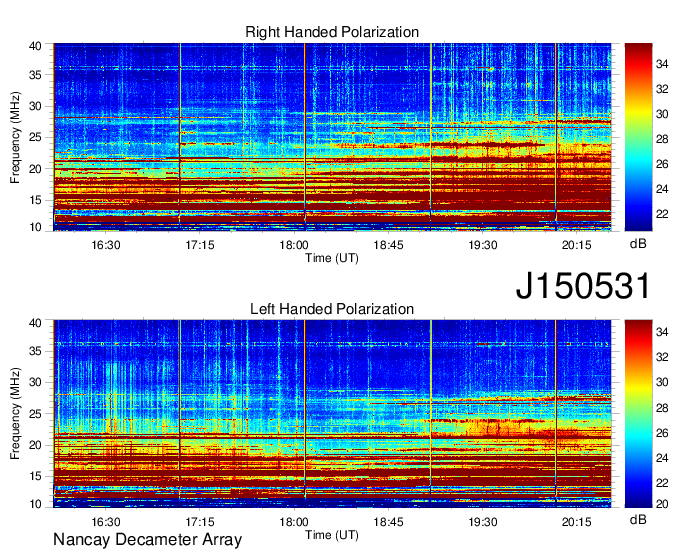680x552 pixels.
Task: Click the 20 MHz tick on bottom plot
Action: click(x=35, y=445)
